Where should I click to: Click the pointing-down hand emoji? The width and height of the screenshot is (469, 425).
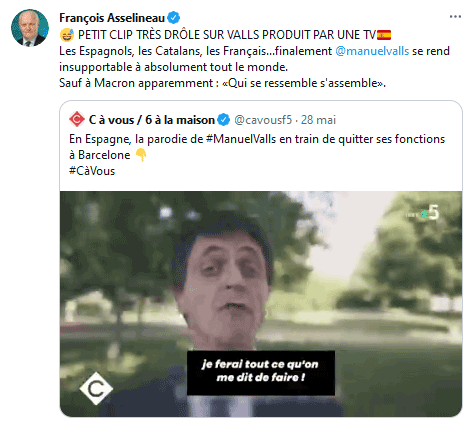click(141, 155)
